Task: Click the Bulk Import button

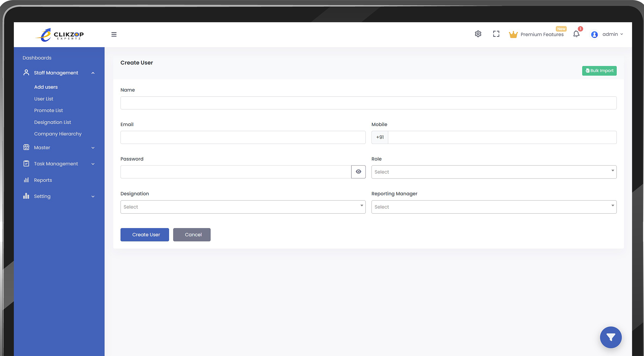Action: pyautogui.click(x=599, y=70)
